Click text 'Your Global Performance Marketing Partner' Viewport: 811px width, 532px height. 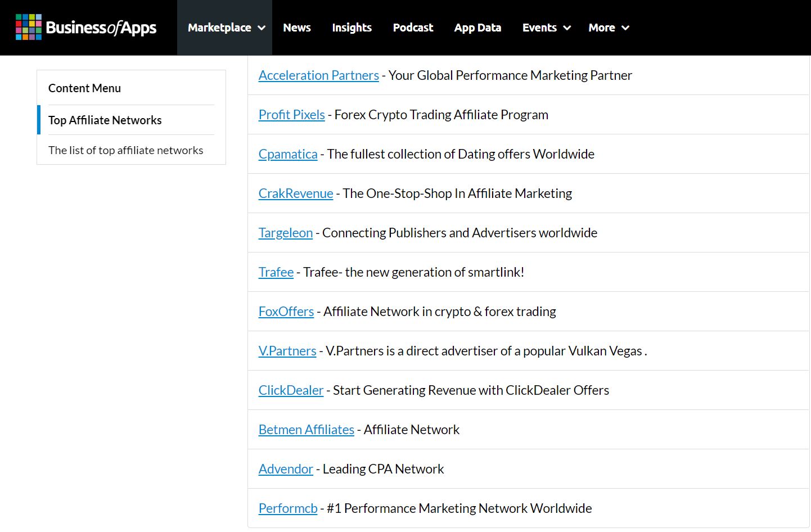510,75
